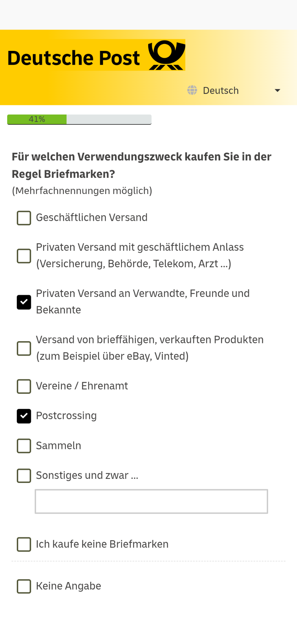Select the Keine Angabe checkbox

coord(24,586)
